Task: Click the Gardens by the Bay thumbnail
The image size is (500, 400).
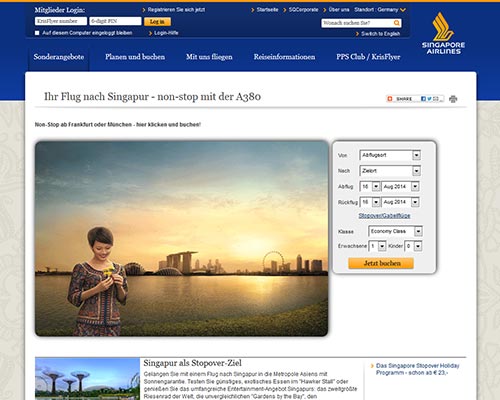Action: (x=87, y=379)
